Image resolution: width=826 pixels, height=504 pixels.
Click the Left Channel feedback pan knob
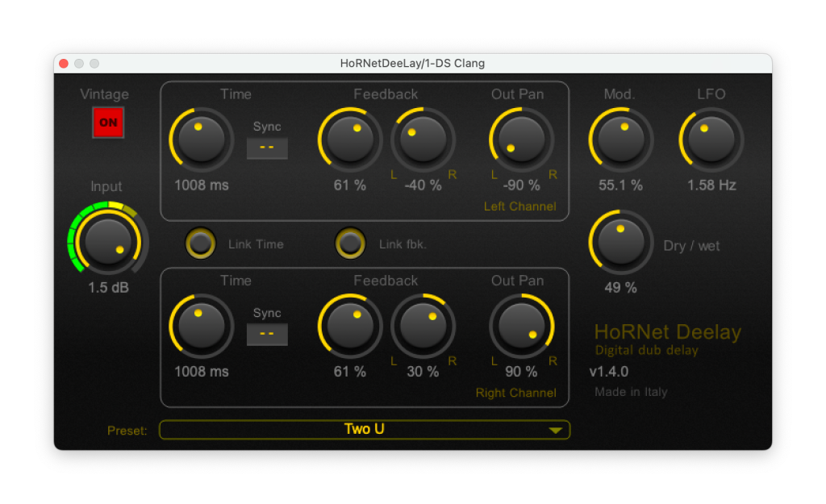point(423,139)
